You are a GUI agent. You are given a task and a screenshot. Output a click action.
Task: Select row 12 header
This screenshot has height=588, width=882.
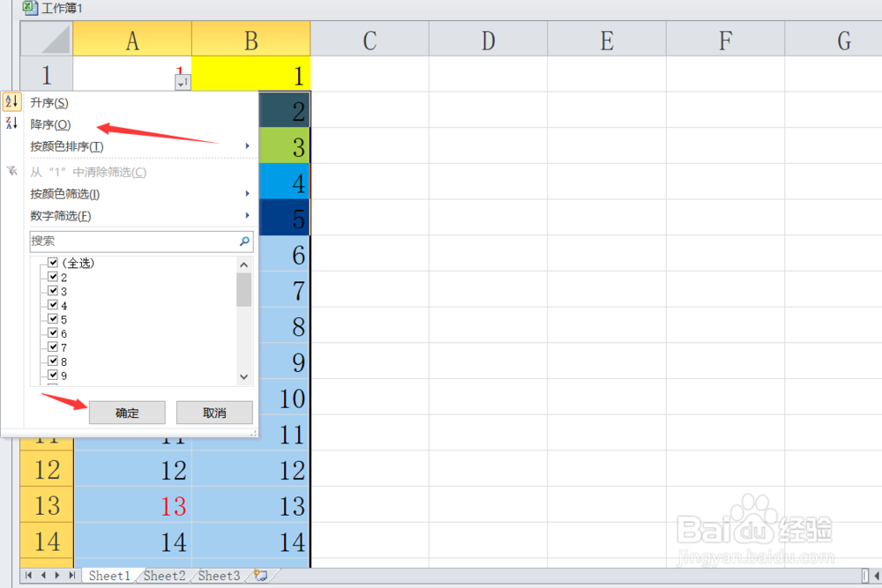[x=47, y=469]
